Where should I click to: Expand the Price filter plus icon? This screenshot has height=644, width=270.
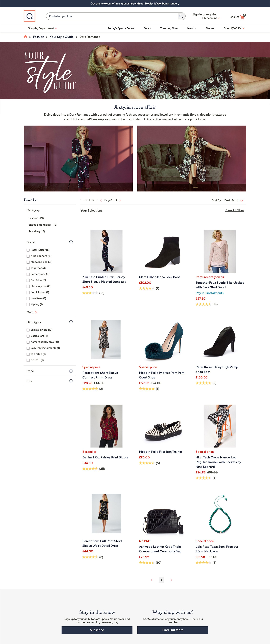[x=71, y=371]
